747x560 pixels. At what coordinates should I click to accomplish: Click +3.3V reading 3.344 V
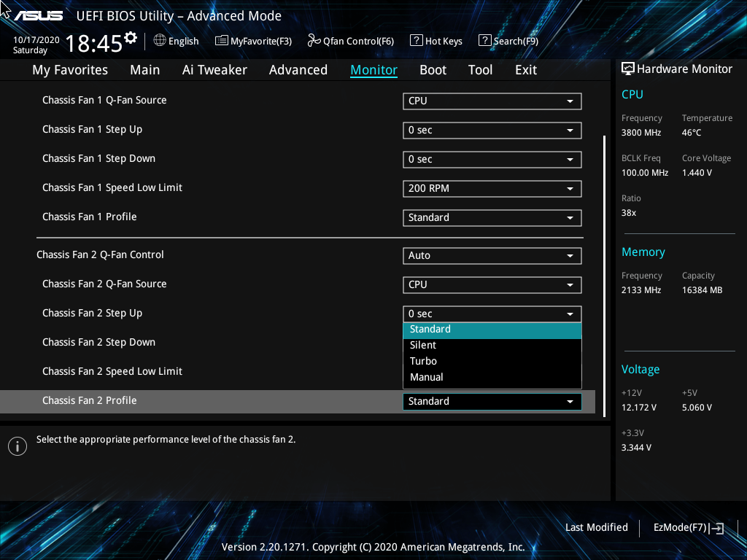[636, 448]
